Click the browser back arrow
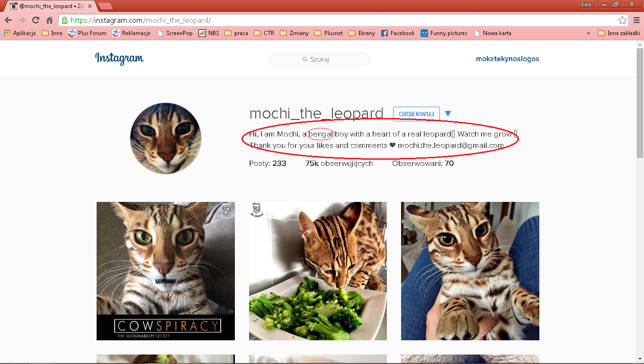644x364 pixels. 8,20
